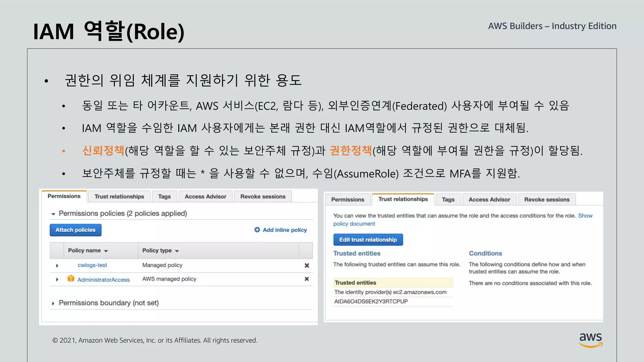The width and height of the screenshot is (644, 362).
Task: Click the Managed policy type cell
Action: [x=162, y=265]
